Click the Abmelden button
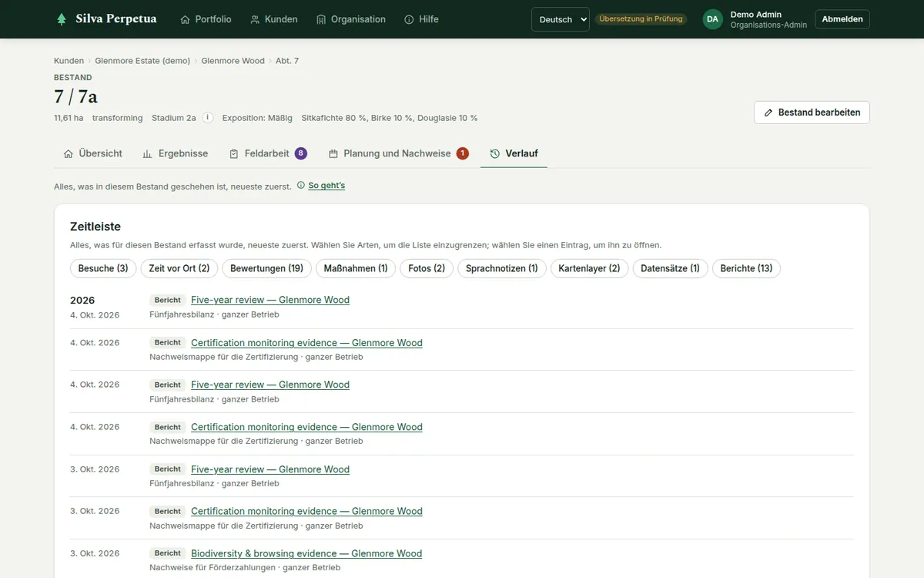 [842, 19]
